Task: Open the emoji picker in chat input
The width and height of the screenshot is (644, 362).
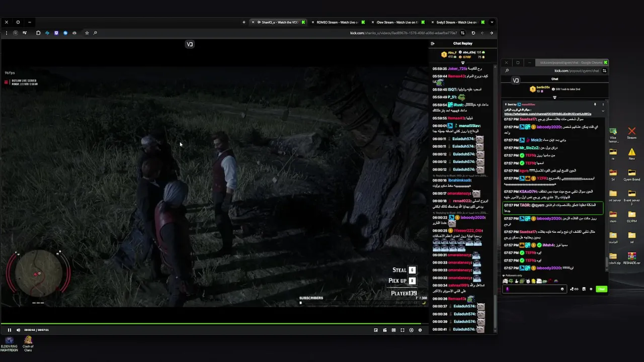Action: (x=562, y=289)
